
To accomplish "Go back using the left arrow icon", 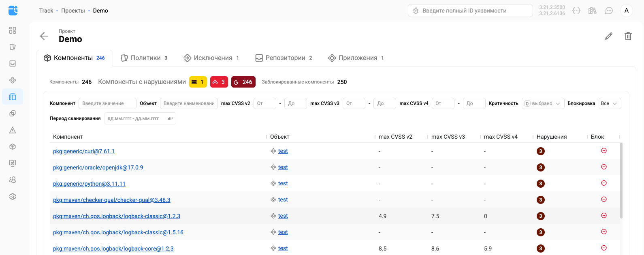I will click(x=44, y=36).
